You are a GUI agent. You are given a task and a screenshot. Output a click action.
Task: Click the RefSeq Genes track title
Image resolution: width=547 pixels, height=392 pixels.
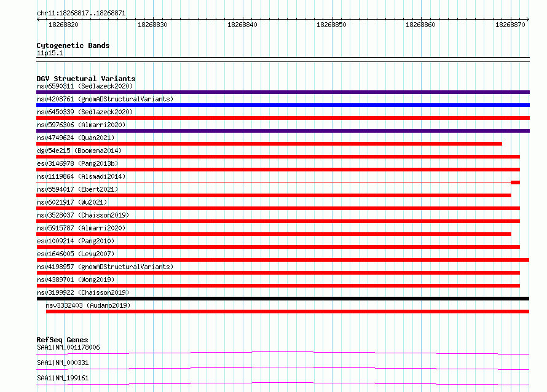(62, 340)
